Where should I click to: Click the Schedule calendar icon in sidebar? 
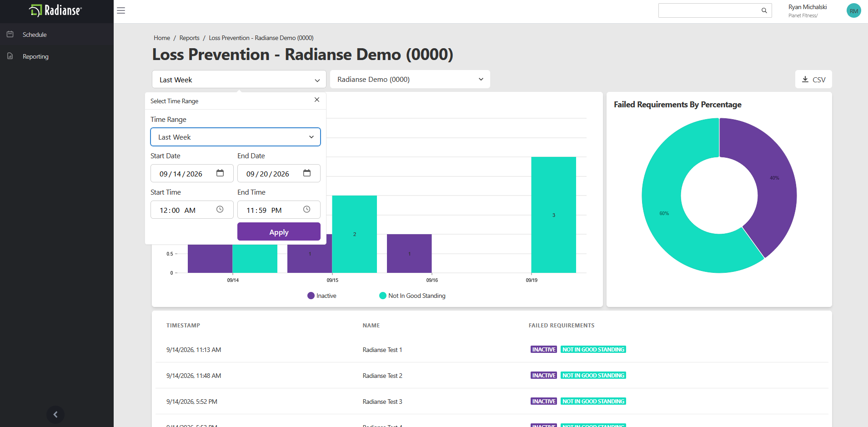[10, 34]
